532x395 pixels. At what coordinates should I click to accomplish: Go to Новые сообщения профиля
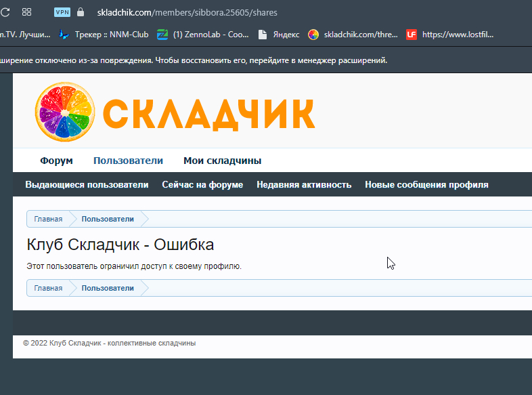pyautogui.click(x=427, y=185)
